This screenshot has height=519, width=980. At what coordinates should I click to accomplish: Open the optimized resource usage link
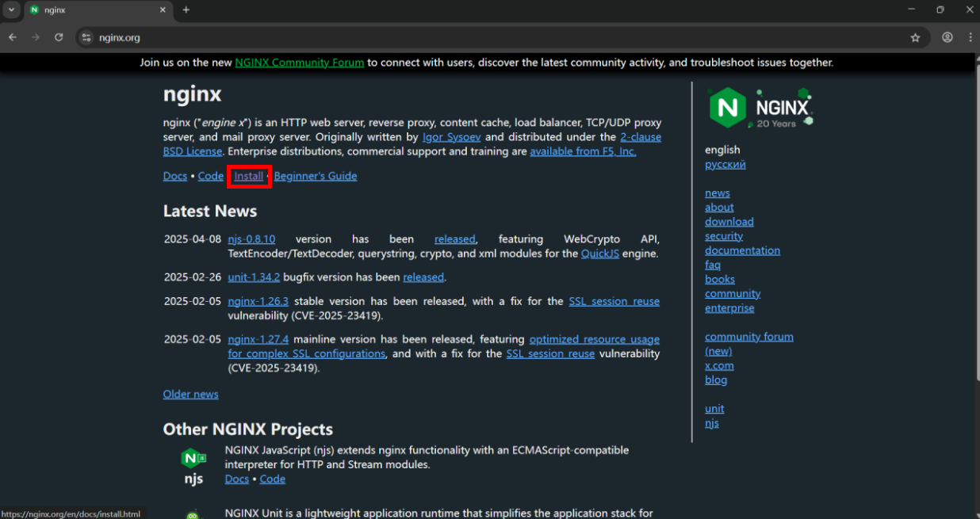(x=595, y=339)
